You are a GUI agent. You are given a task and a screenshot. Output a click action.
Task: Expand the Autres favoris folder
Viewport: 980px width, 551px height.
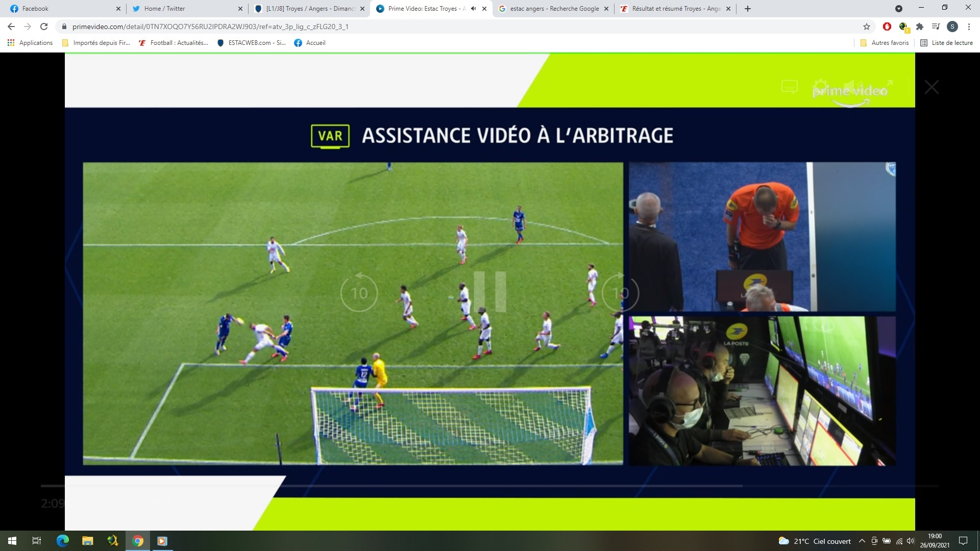885,43
